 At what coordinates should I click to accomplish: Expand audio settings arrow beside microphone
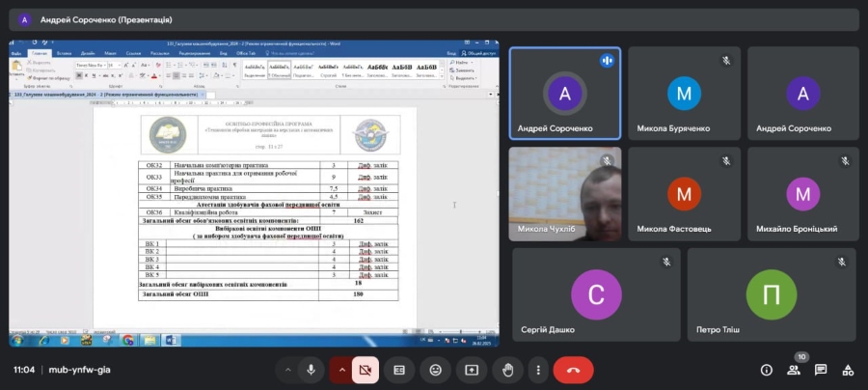click(286, 370)
